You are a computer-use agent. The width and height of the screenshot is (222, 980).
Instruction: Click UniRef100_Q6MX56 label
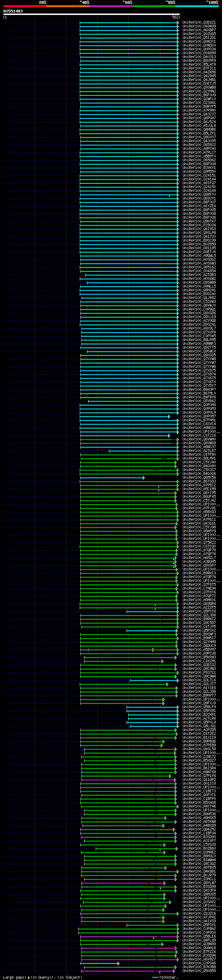pos(199,477)
